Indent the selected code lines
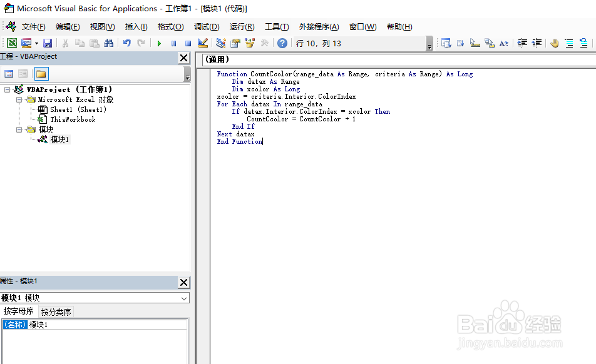This screenshot has width=596, height=364. click(522, 43)
